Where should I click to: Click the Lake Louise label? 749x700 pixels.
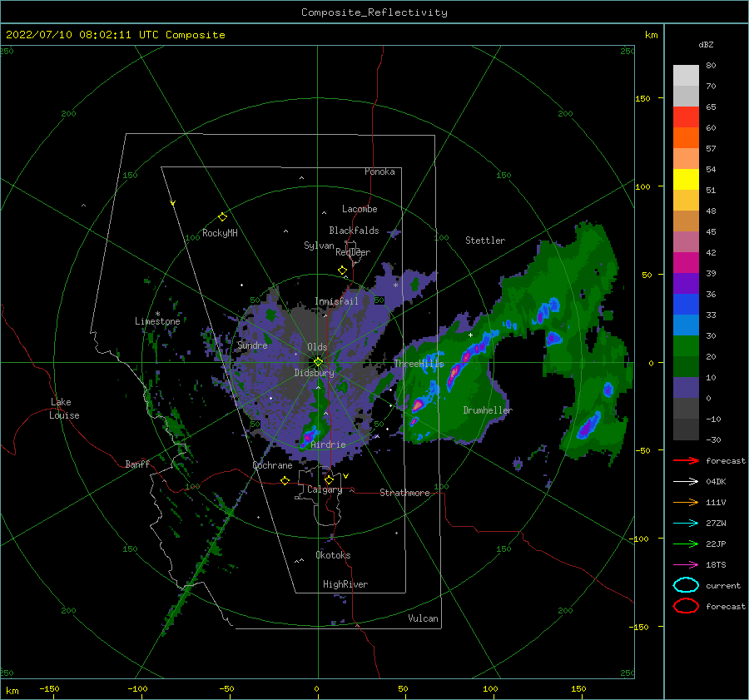click(x=65, y=409)
